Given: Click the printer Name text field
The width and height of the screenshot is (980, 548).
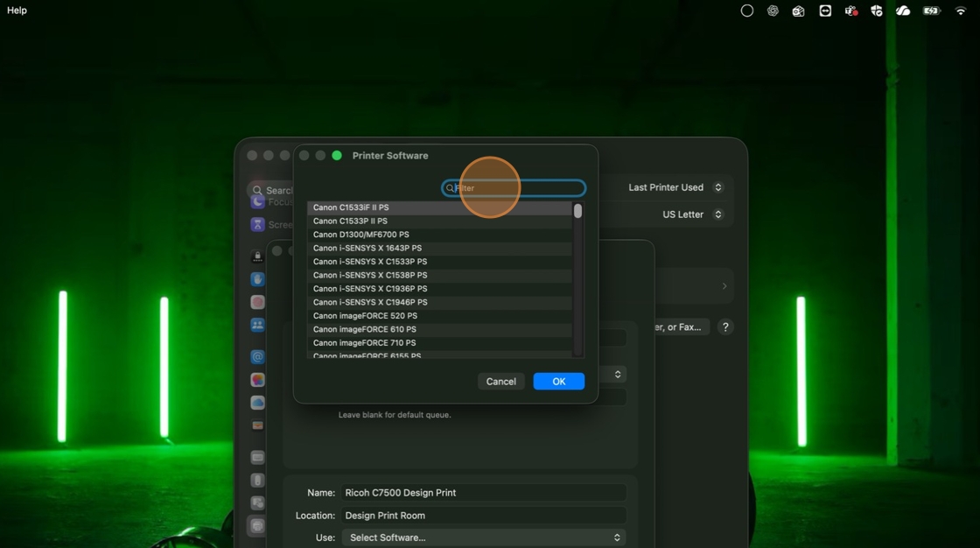Looking at the screenshot, I should 484,493.
